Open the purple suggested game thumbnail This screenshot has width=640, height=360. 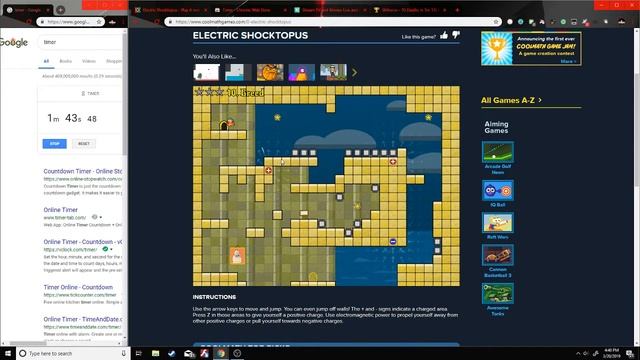pyautogui.click(x=302, y=72)
